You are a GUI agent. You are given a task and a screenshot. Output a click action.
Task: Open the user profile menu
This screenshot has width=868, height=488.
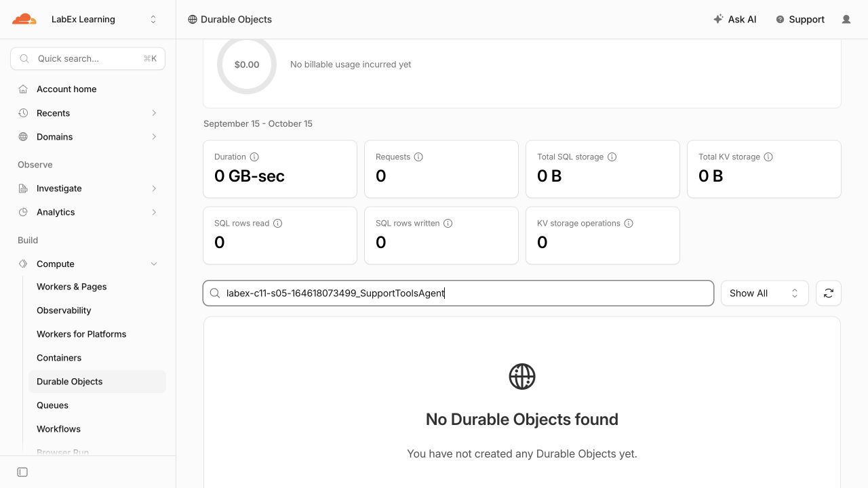(x=846, y=20)
